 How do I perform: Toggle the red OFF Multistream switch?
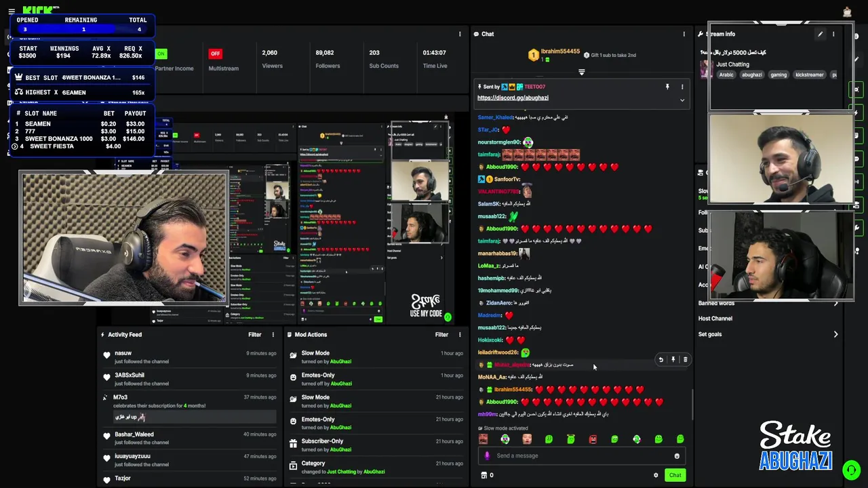tap(215, 54)
